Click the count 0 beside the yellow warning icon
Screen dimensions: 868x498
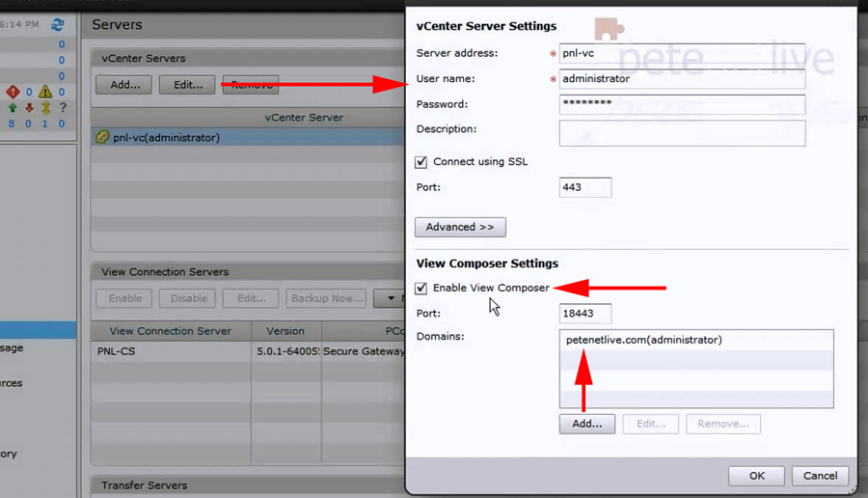[62, 92]
